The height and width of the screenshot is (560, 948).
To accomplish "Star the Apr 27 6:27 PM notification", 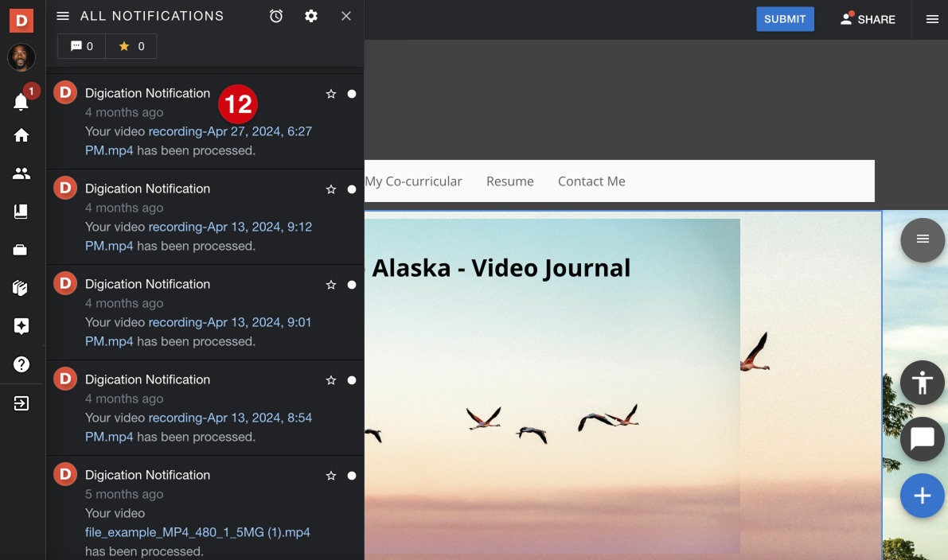I will pos(331,94).
